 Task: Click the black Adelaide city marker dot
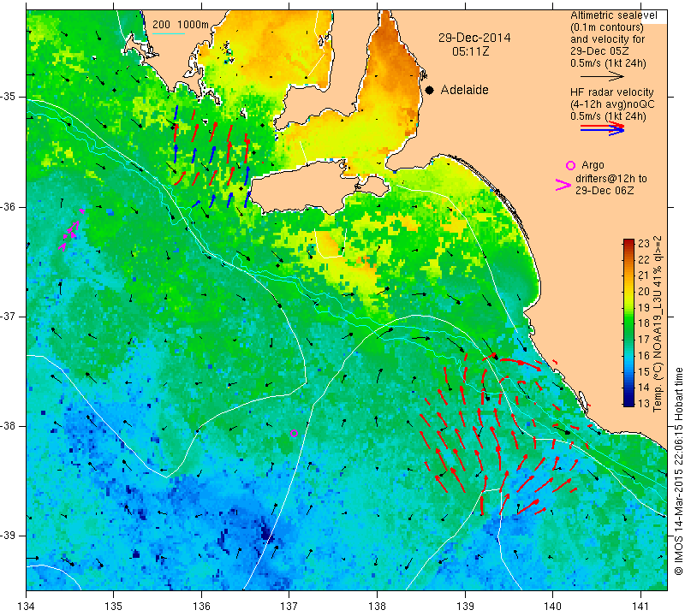tap(430, 90)
